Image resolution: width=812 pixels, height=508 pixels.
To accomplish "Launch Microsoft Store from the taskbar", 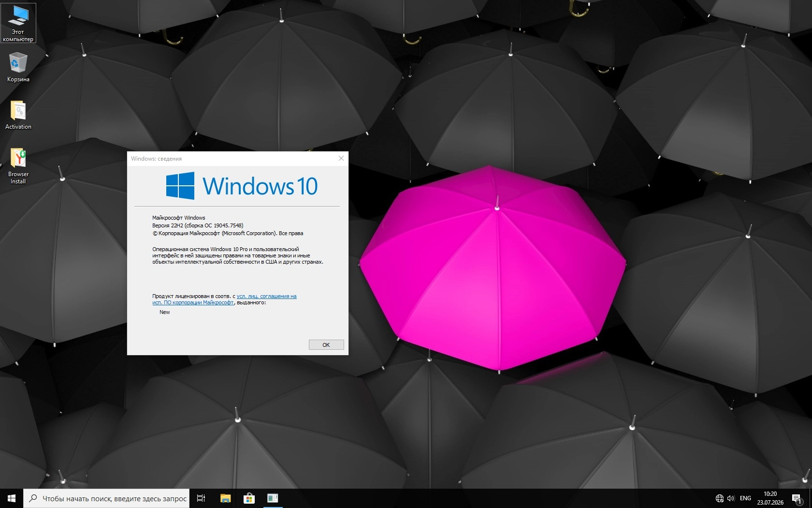I will pyautogui.click(x=249, y=498).
